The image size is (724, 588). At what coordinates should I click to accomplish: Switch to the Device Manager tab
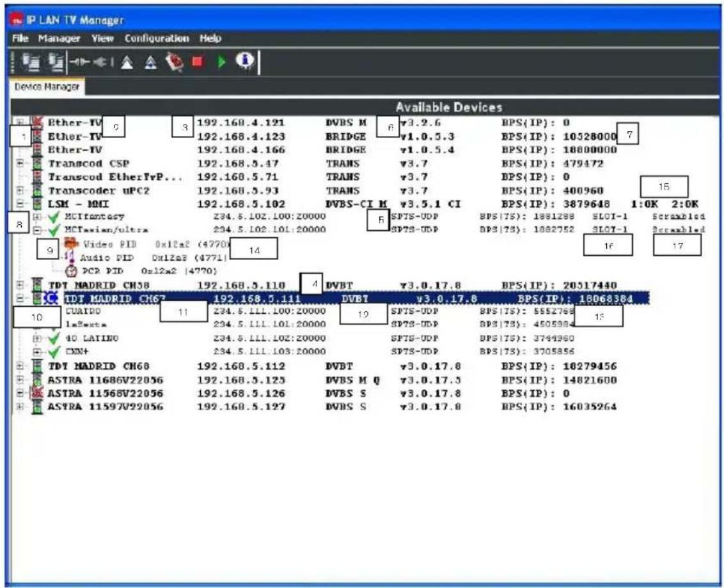coord(47,87)
